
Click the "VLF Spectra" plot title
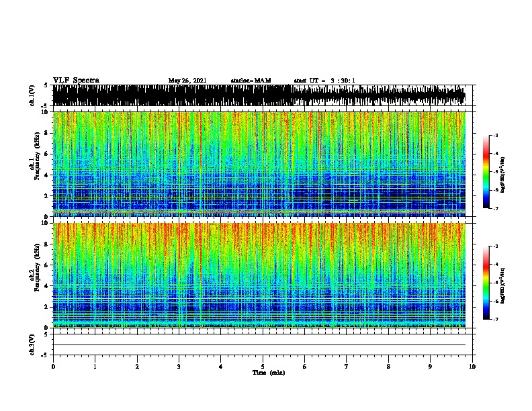click(76, 81)
